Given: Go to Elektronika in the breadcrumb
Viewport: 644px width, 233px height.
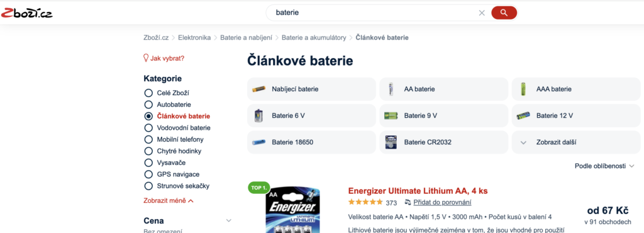Looking at the screenshot, I should pos(194,37).
